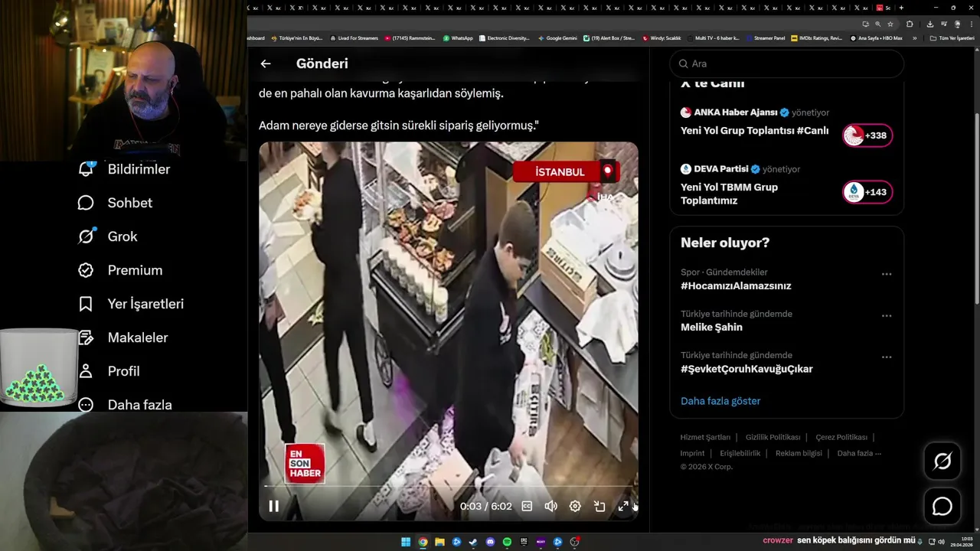Open the Google Gemini bookmark
Image resolution: width=980 pixels, height=551 pixels.
pyautogui.click(x=557, y=37)
